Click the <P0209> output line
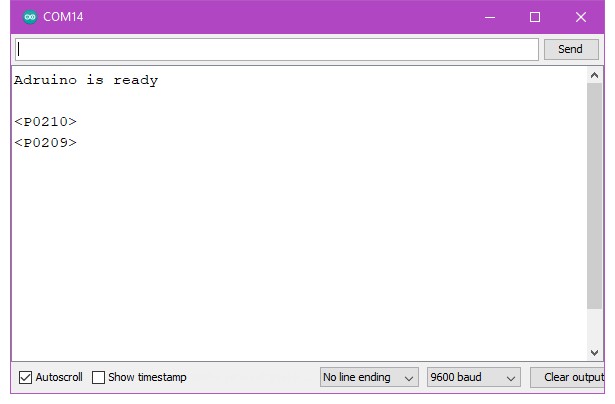This screenshot has height=404, width=615. pos(45,143)
